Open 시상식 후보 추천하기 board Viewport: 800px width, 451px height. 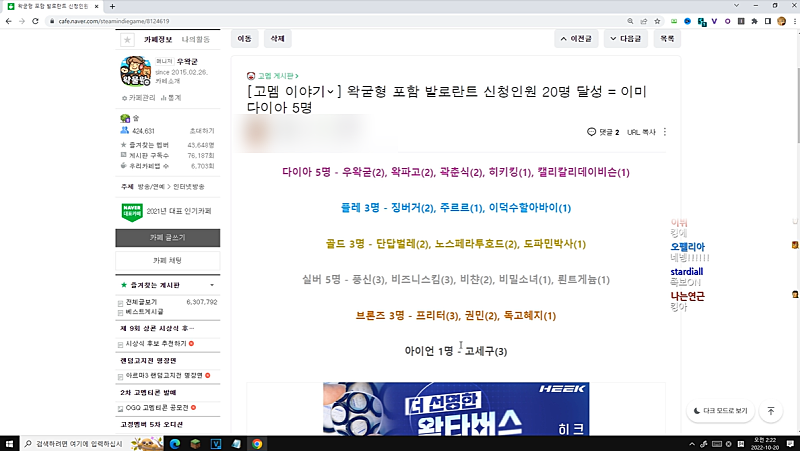pos(156,344)
